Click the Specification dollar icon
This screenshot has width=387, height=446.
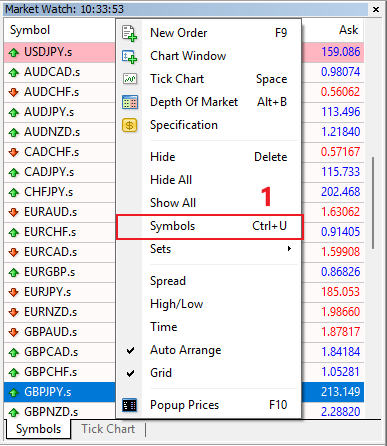tap(130, 125)
